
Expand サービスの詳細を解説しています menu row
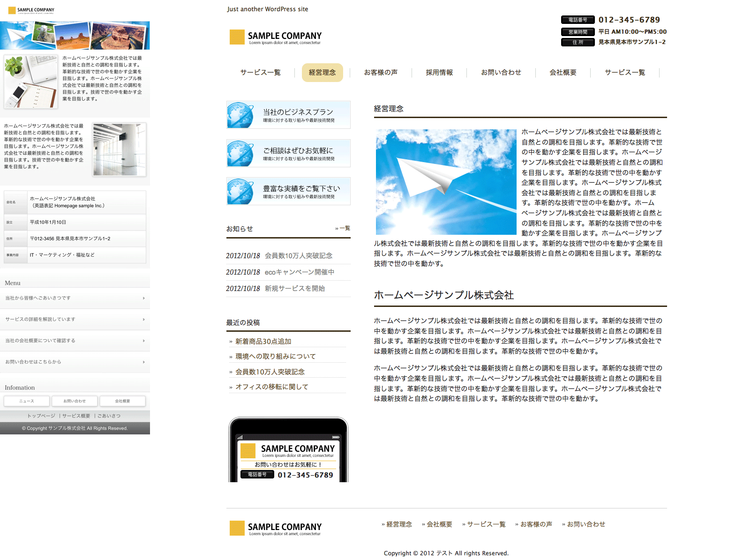[x=75, y=320]
